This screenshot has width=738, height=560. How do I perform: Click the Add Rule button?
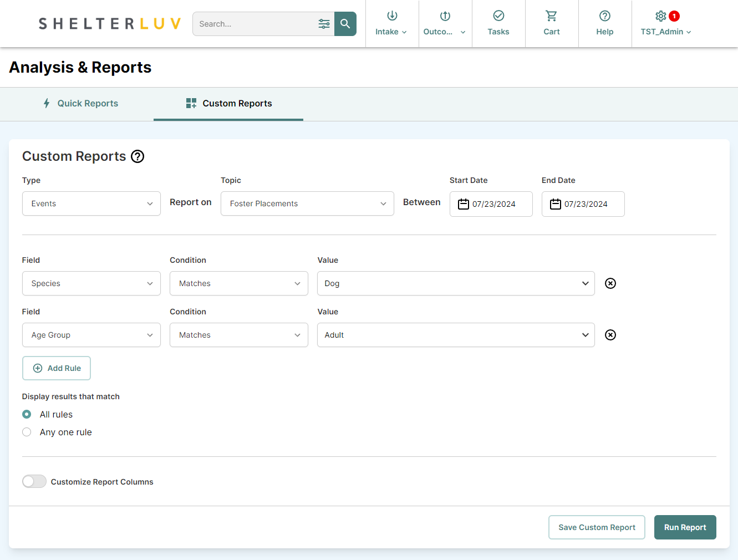click(57, 368)
